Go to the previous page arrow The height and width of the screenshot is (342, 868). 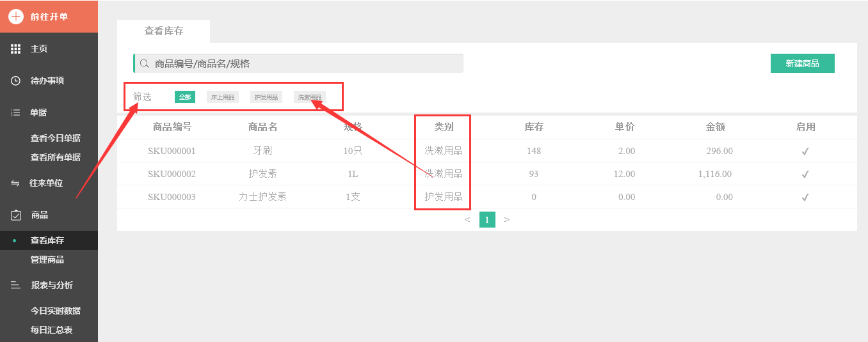click(x=467, y=220)
